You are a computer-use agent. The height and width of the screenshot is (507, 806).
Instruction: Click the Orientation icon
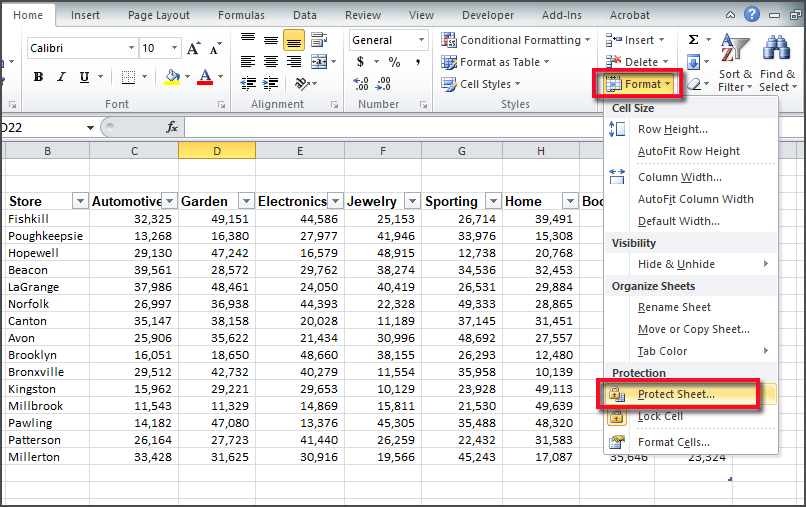(303, 83)
